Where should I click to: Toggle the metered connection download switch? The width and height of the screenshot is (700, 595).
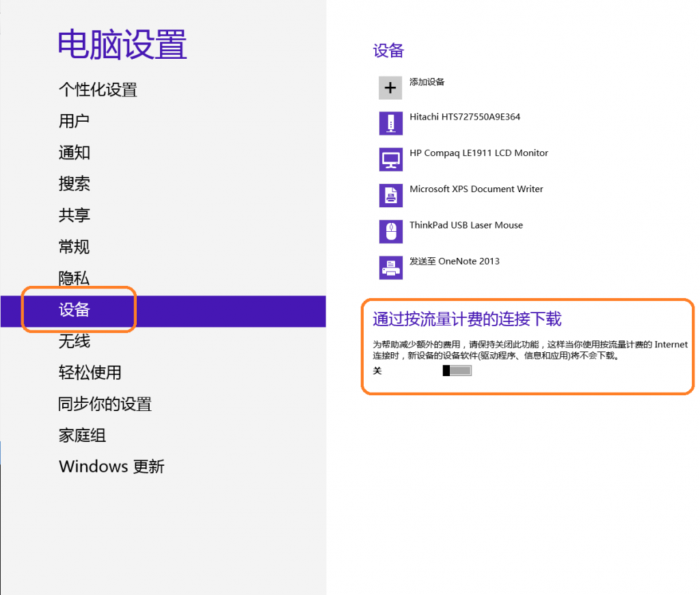coord(457,370)
